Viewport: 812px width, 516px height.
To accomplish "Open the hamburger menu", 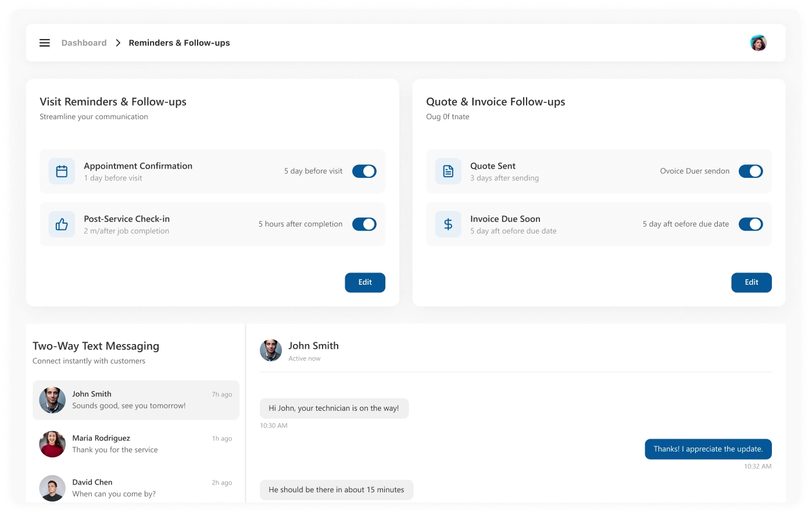I will point(45,43).
